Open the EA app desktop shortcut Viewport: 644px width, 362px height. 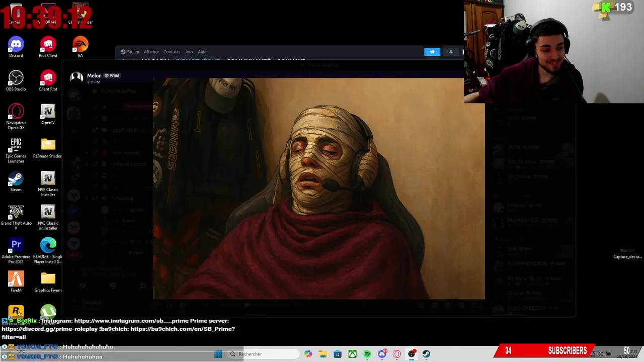(80, 47)
